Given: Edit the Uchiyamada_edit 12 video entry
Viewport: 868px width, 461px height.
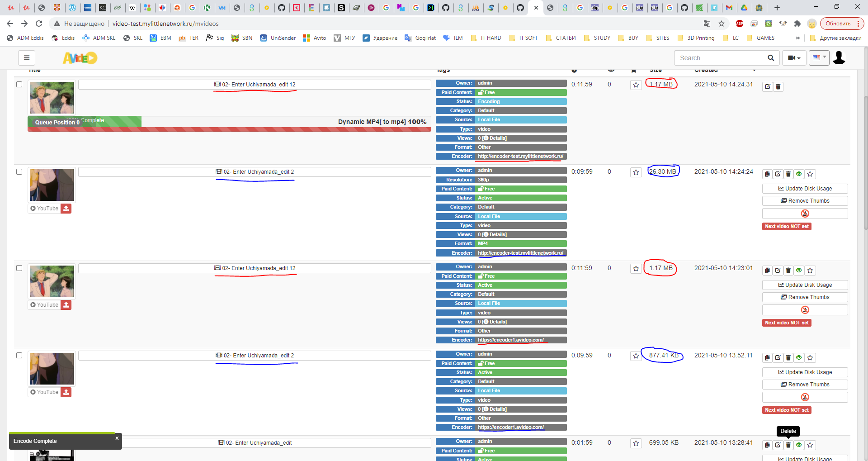Looking at the screenshot, I should (767, 86).
